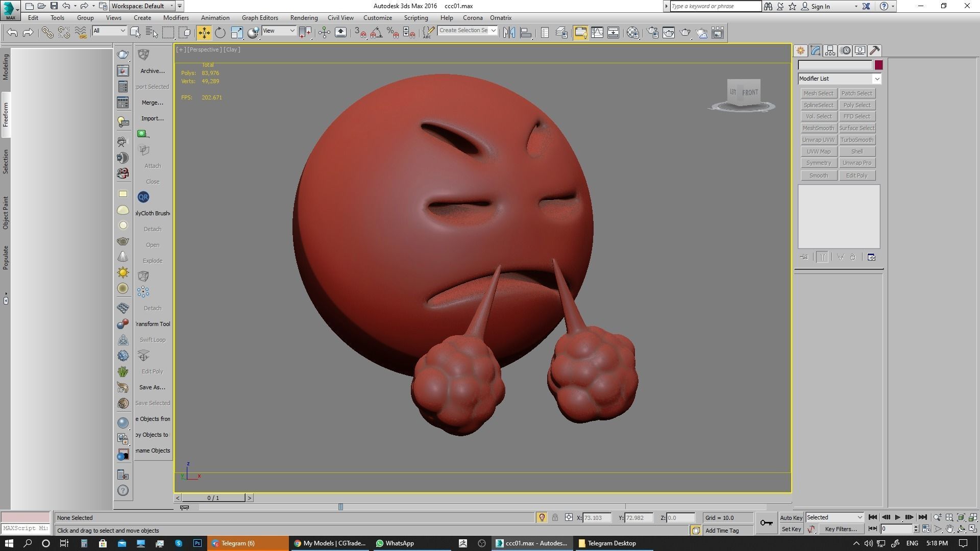Toggle Isolate Selection lightbulb in status bar
980x551 pixels.
[542, 517]
